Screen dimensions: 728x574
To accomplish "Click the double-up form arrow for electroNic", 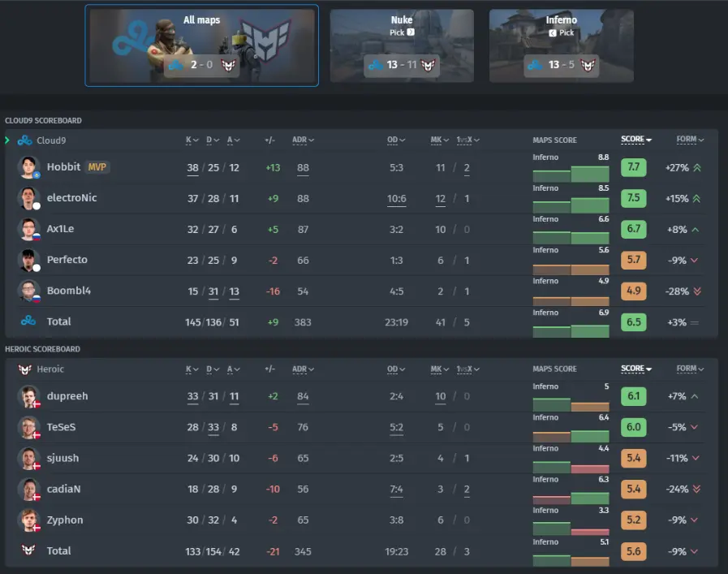I will click(696, 198).
